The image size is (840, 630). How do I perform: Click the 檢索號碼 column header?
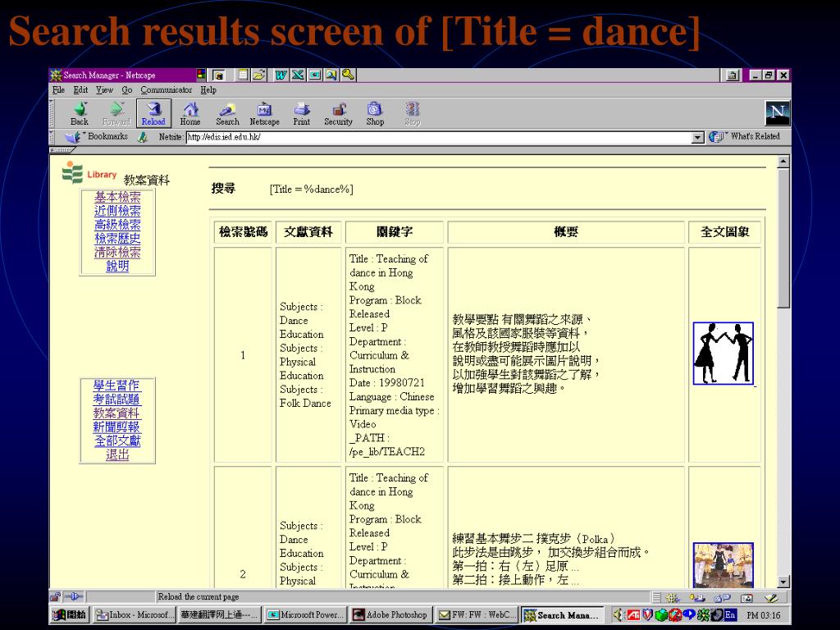pyautogui.click(x=243, y=232)
